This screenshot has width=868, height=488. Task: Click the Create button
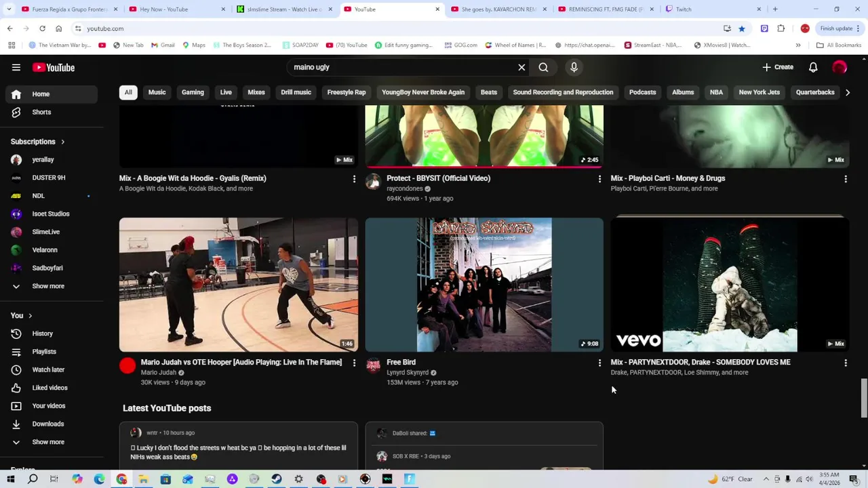(x=777, y=67)
